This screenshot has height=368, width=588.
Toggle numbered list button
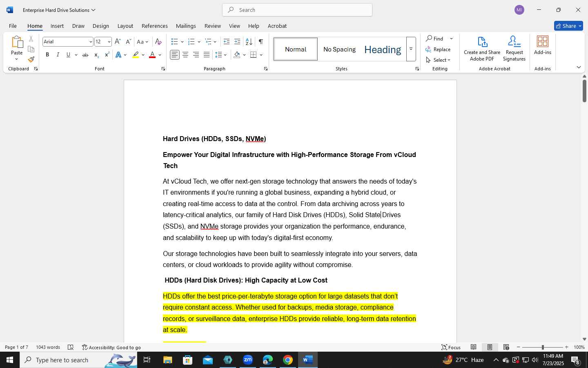pos(191,42)
